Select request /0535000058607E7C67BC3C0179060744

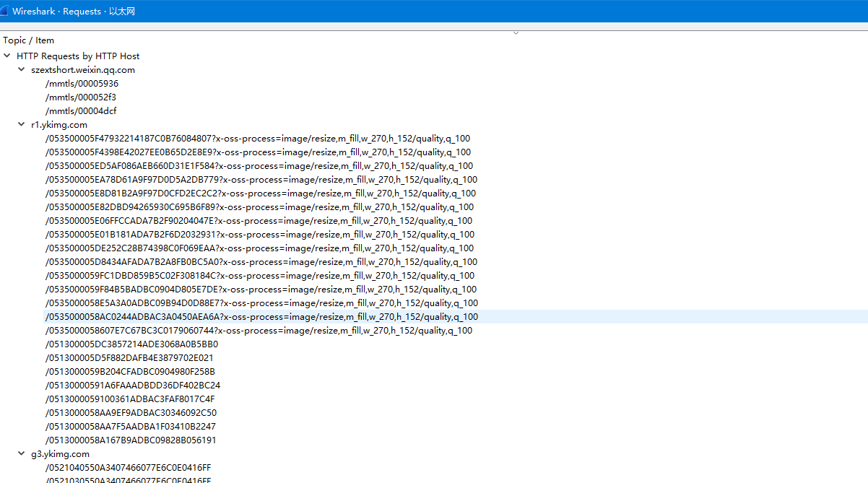pos(259,331)
